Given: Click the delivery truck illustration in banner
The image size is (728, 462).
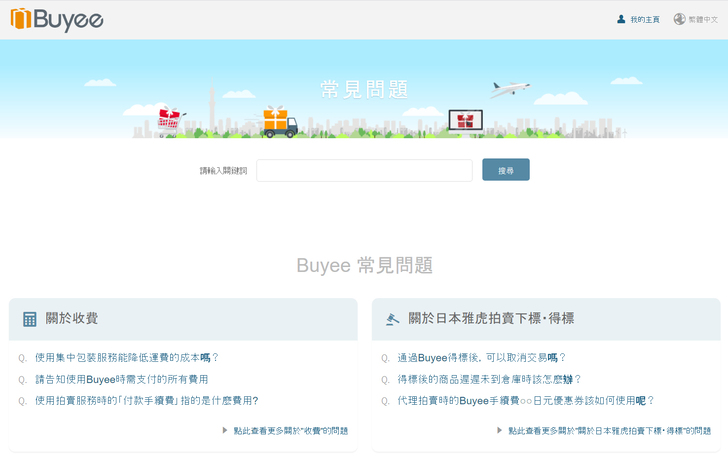Looking at the screenshot, I should click(x=278, y=122).
